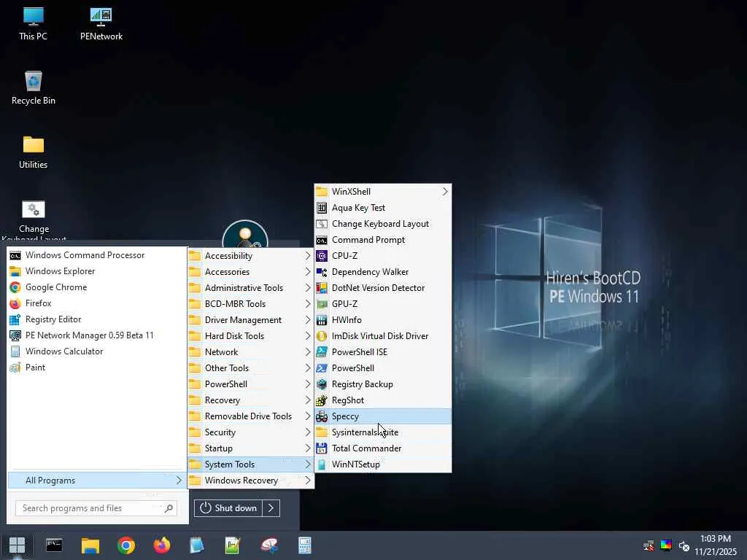Click the Search programs and files box
The height and width of the screenshot is (560, 747).
click(96, 508)
